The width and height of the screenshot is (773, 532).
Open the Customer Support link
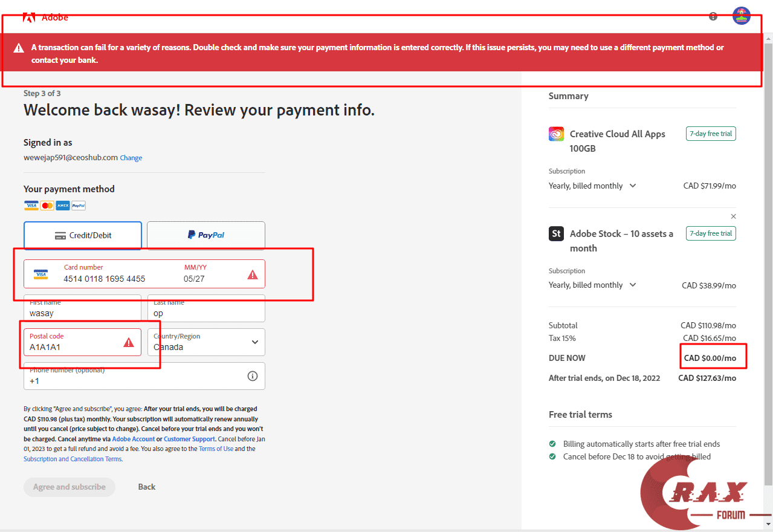click(x=190, y=439)
